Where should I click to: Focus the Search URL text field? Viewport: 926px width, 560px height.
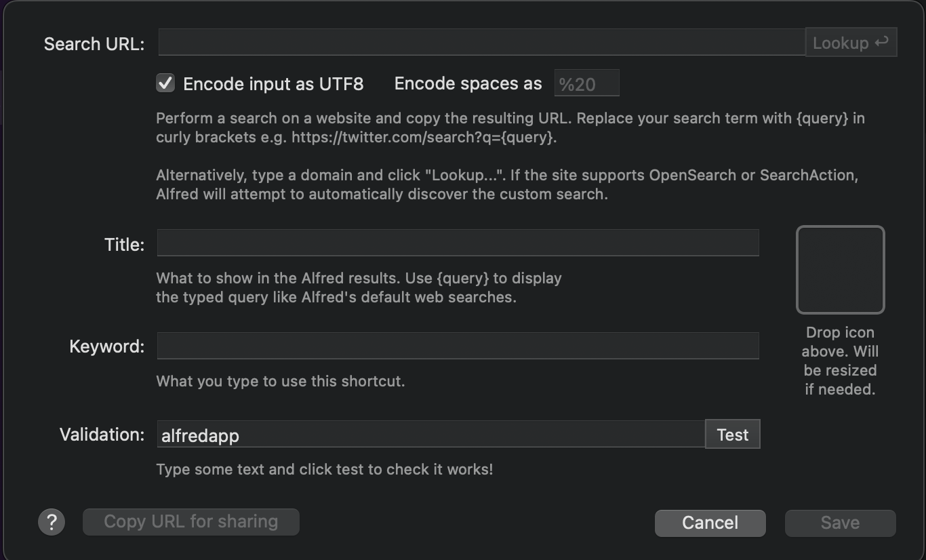tap(481, 42)
